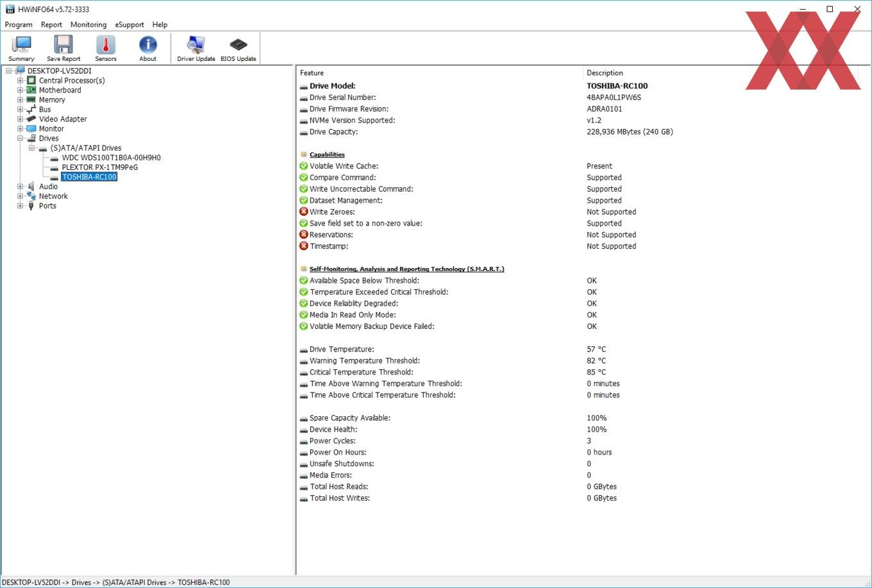Image resolution: width=872 pixels, height=588 pixels.
Task: Select the Drive Serial Number row
Action: (577, 97)
